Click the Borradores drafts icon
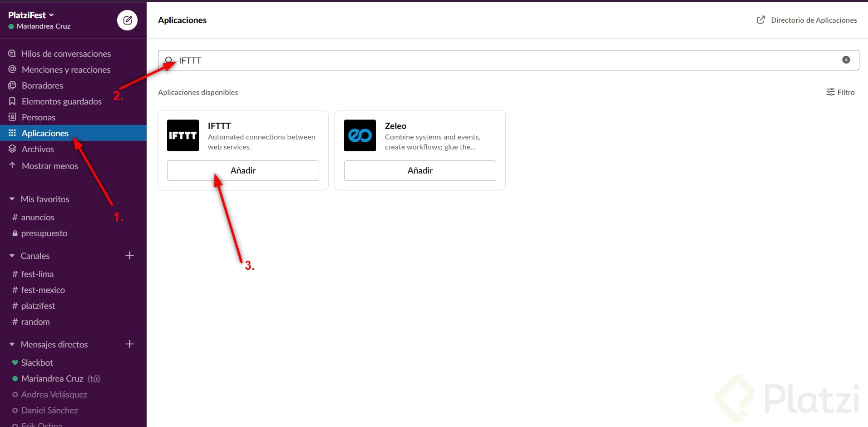This screenshot has height=427, width=868. click(12, 85)
